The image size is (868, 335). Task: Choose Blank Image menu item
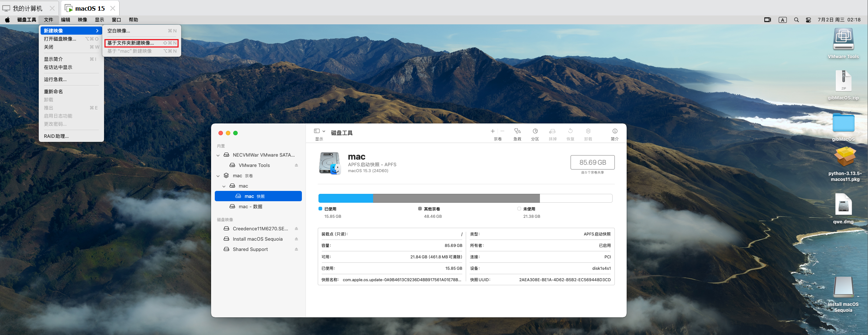(x=142, y=31)
